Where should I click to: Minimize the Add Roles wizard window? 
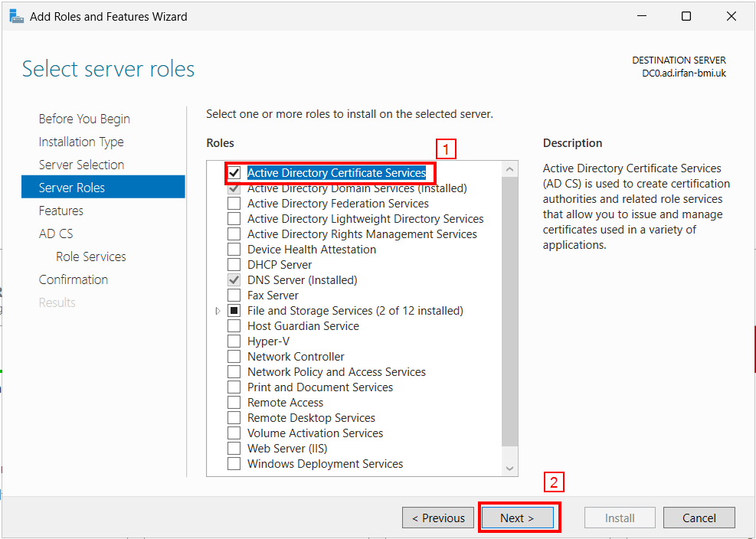tap(642, 16)
